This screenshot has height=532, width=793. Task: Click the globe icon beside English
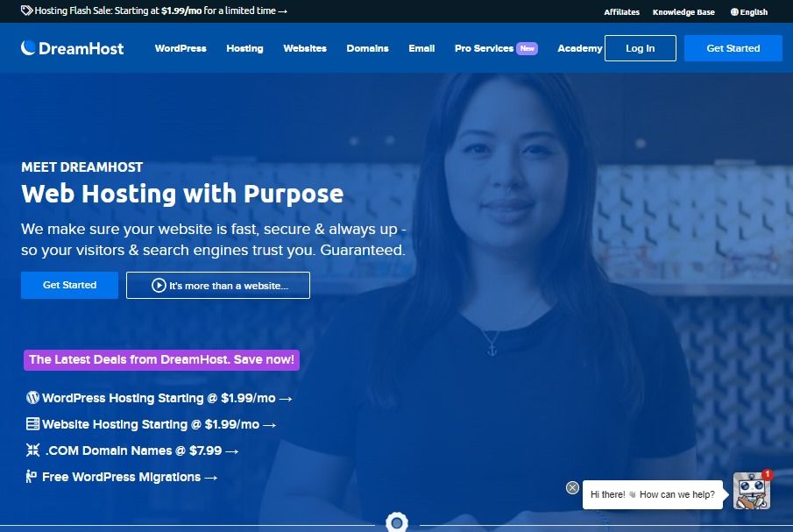(x=734, y=12)
